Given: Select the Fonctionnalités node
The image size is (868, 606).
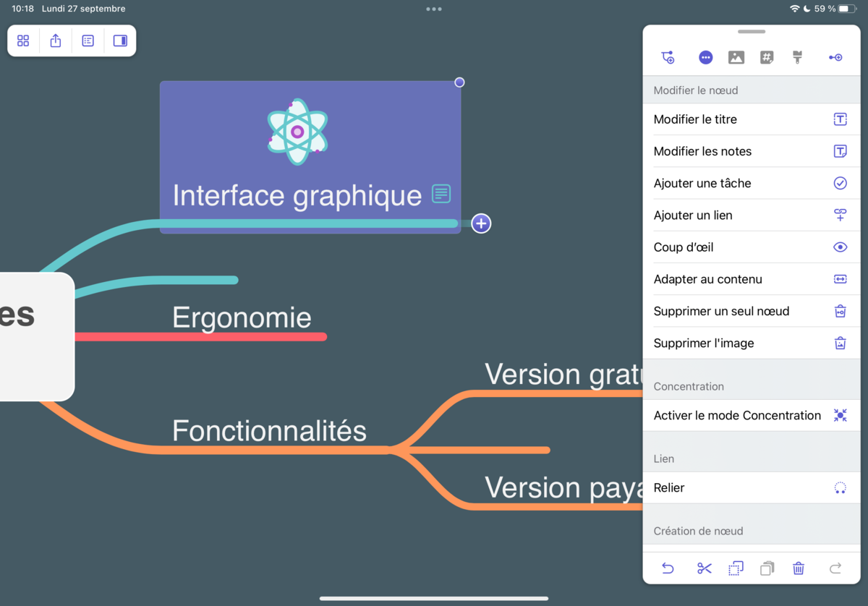Looking at the screenshot, I should tap(269, 431).
